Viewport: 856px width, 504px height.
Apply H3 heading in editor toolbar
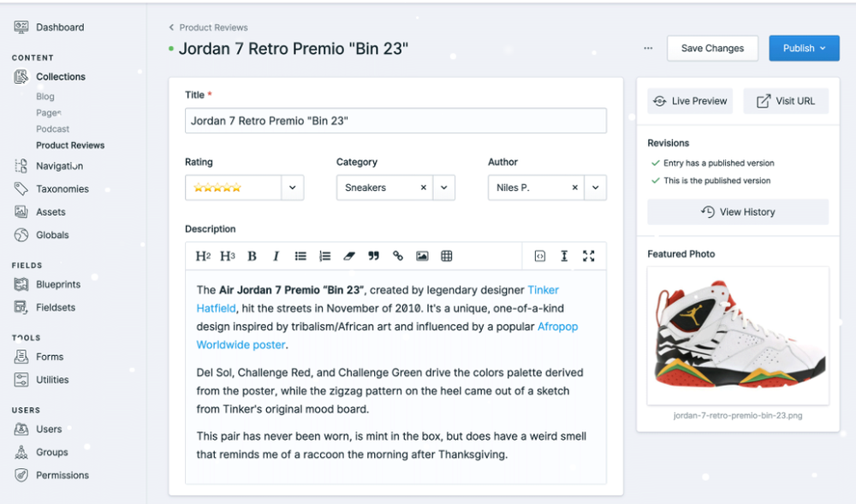pos(227,256)
